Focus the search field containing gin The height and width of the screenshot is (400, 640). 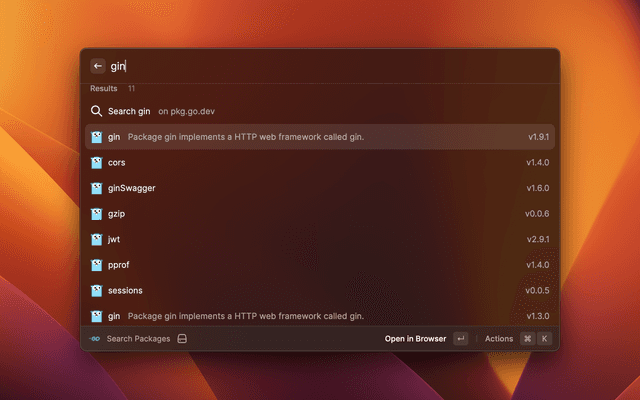[320, 66]
